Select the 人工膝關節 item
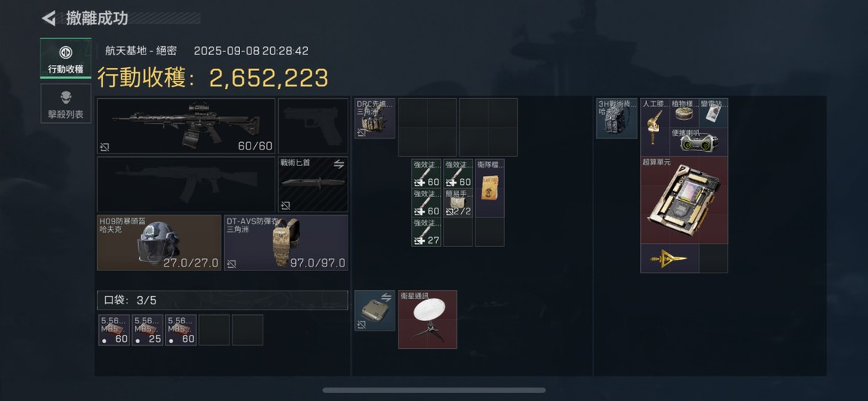The width and height of the screenshot is (868, 401). (655, 128)
